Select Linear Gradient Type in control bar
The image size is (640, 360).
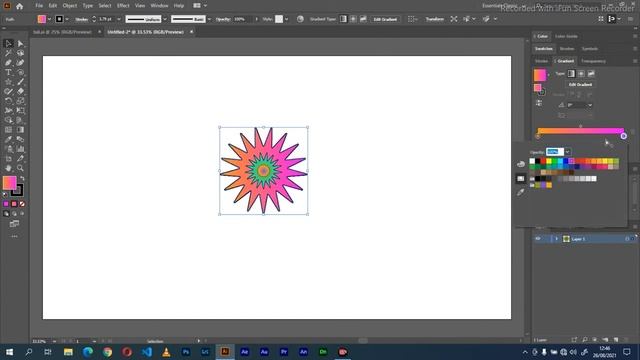[343, 19]
